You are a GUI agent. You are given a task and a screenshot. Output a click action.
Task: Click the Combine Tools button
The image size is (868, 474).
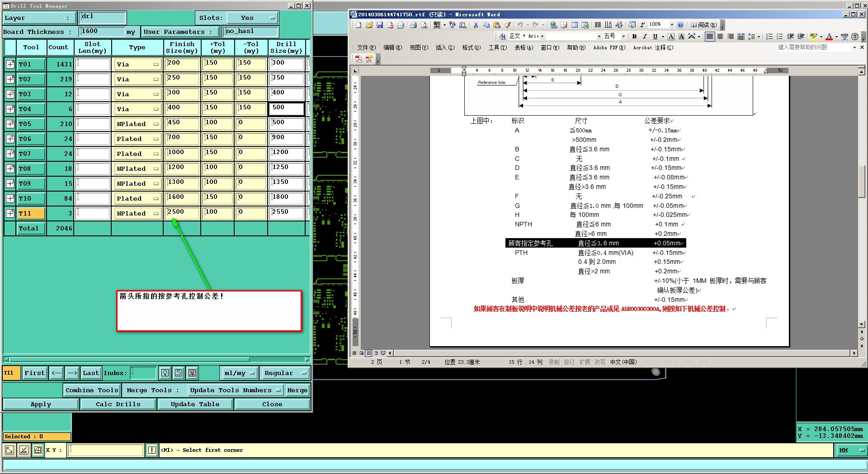pyautogui.click(x=92, y=390)
